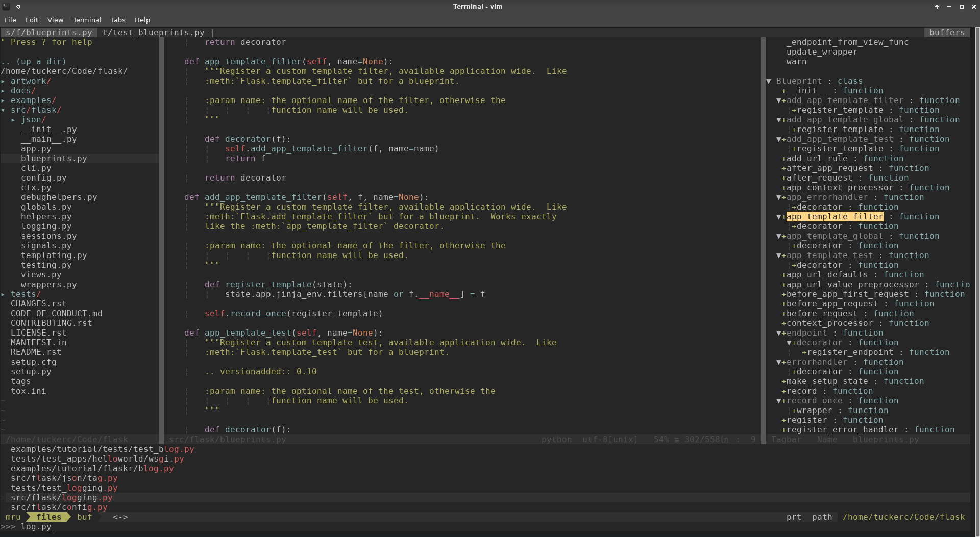The width and height of the screenshot is (980, 537).
Task: Switch to the s/f/blueprints.py buffer tab
Action: coord(48,32)
